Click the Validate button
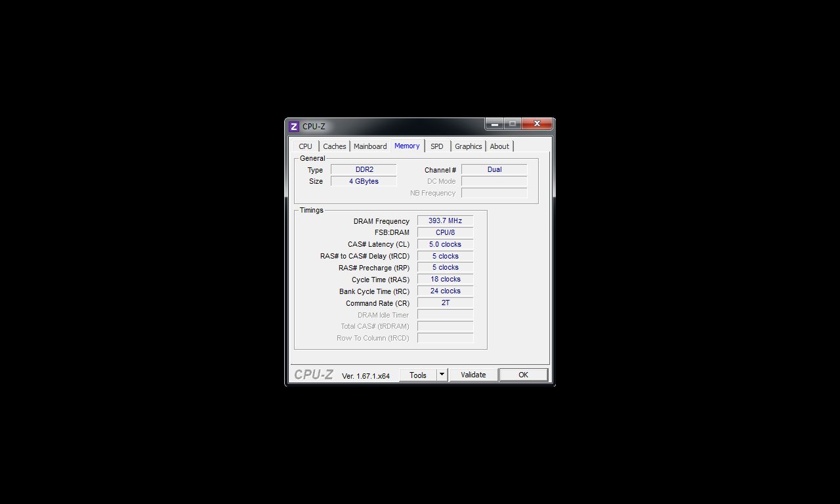 click(473, 375)
